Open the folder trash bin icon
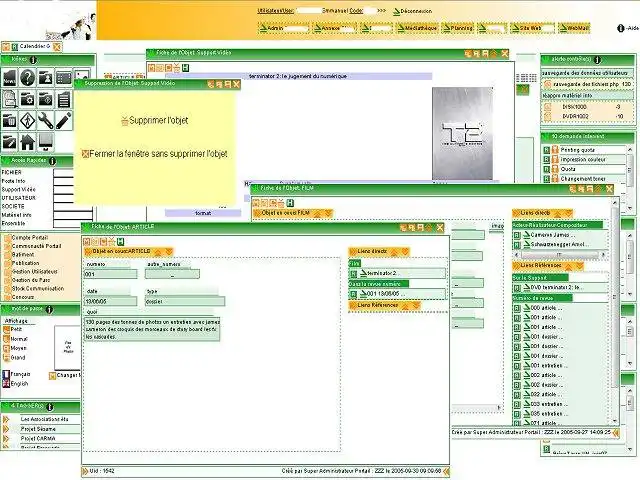 (10, 121)
